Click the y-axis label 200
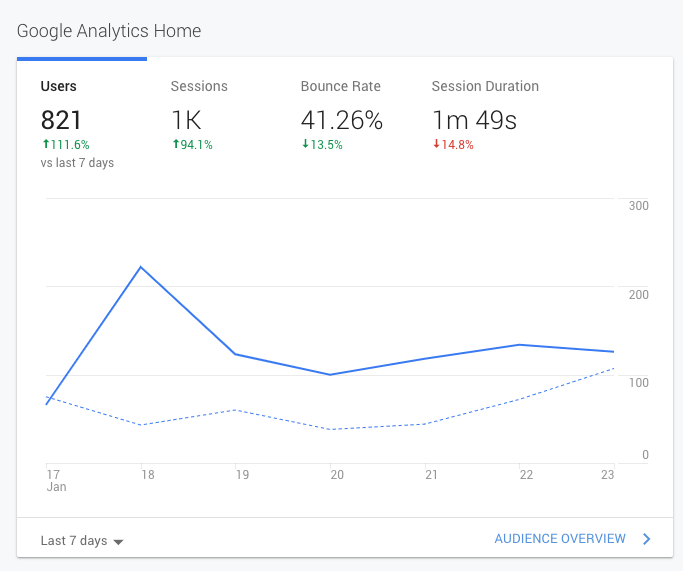The image size is (683, 571). click(x=639, y=295)
